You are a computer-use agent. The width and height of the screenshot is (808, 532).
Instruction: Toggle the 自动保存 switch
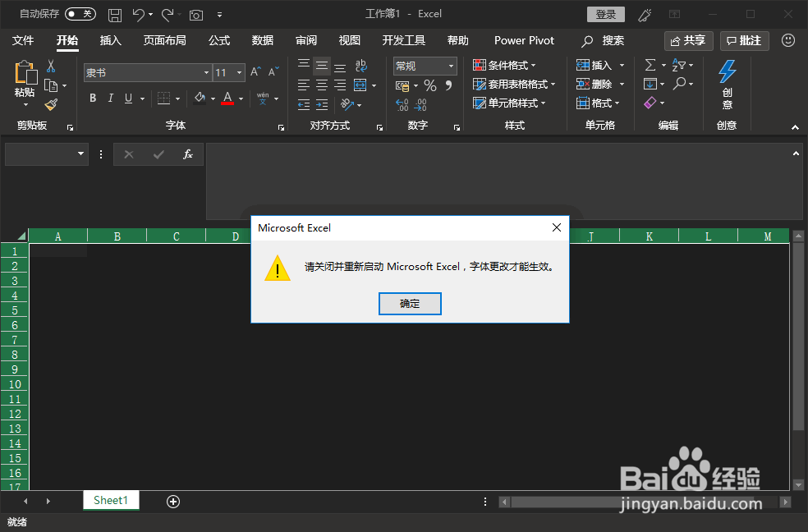[x=80, y=14]
